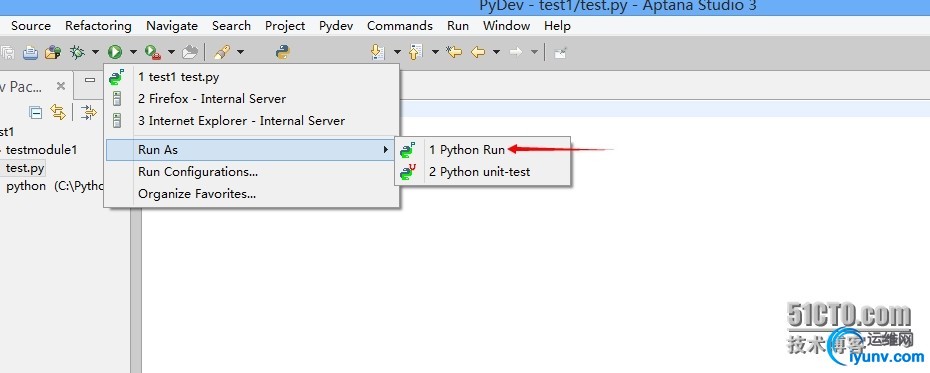Open the Pydev menu in menu bar
The image size is (930, 373).
336,25
